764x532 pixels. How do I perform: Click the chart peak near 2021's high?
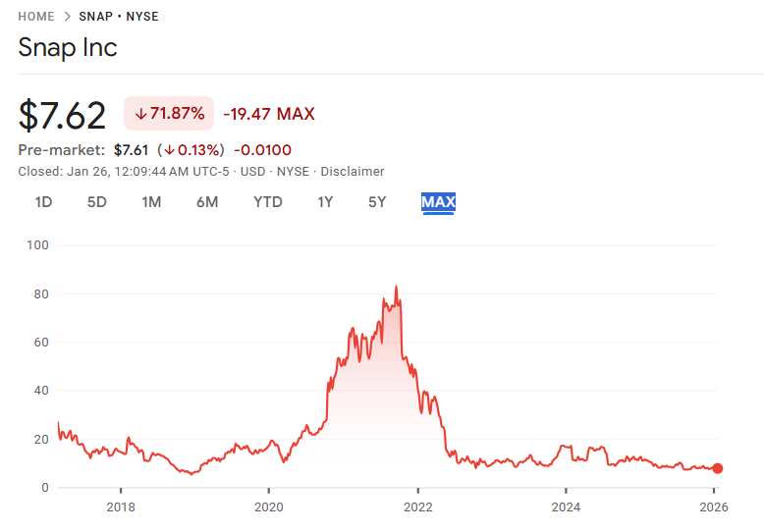point(396,287)
